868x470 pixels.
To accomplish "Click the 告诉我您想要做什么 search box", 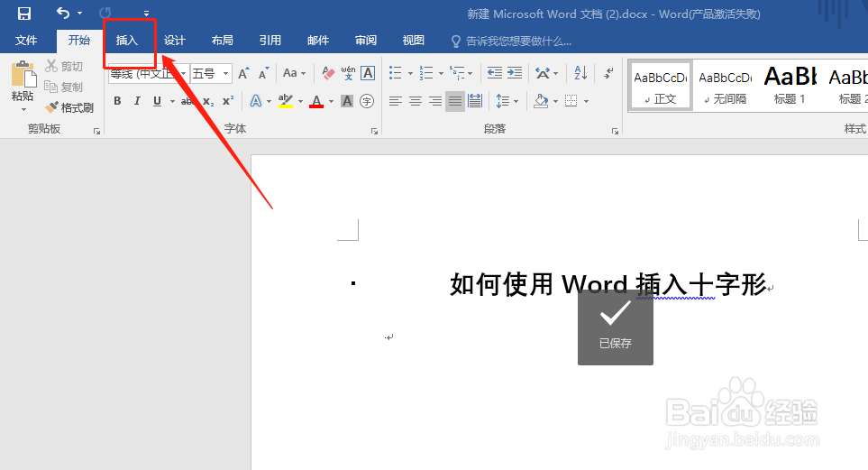I will (x=512, y=41).
